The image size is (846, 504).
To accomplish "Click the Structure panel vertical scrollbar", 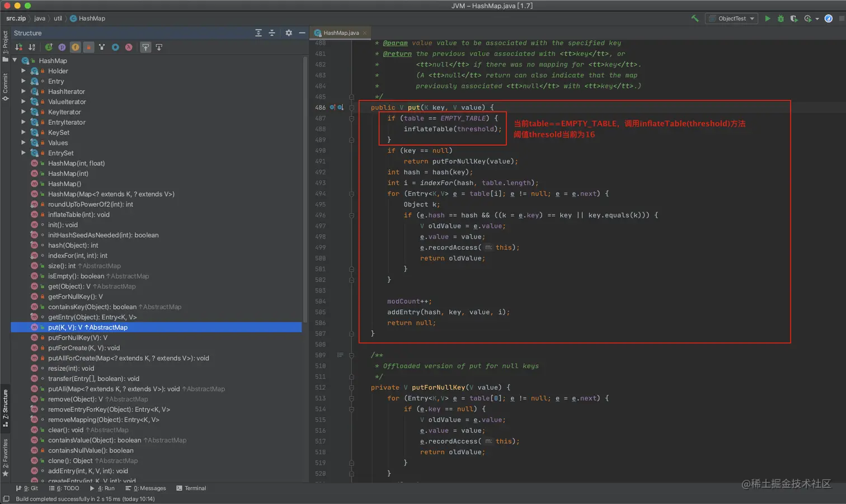I will coord(305,189).
